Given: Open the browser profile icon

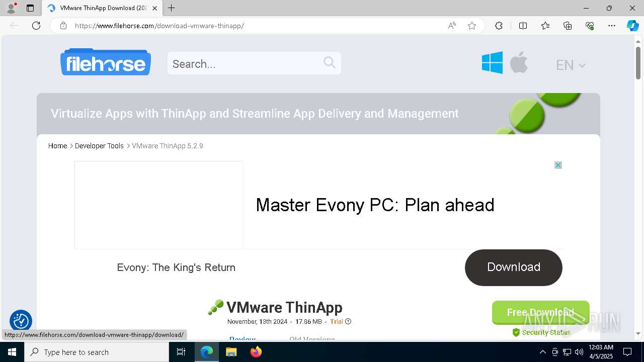Looking at the screenshot, I should click(11, 8).
